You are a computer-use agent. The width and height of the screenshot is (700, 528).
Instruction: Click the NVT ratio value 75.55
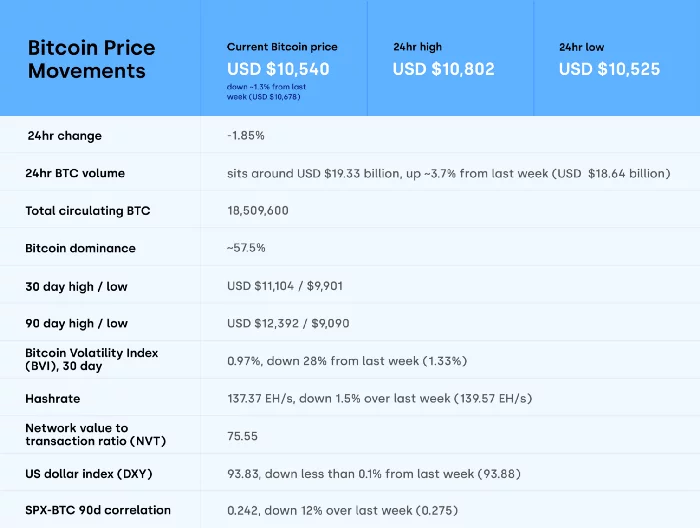point(242,436)
